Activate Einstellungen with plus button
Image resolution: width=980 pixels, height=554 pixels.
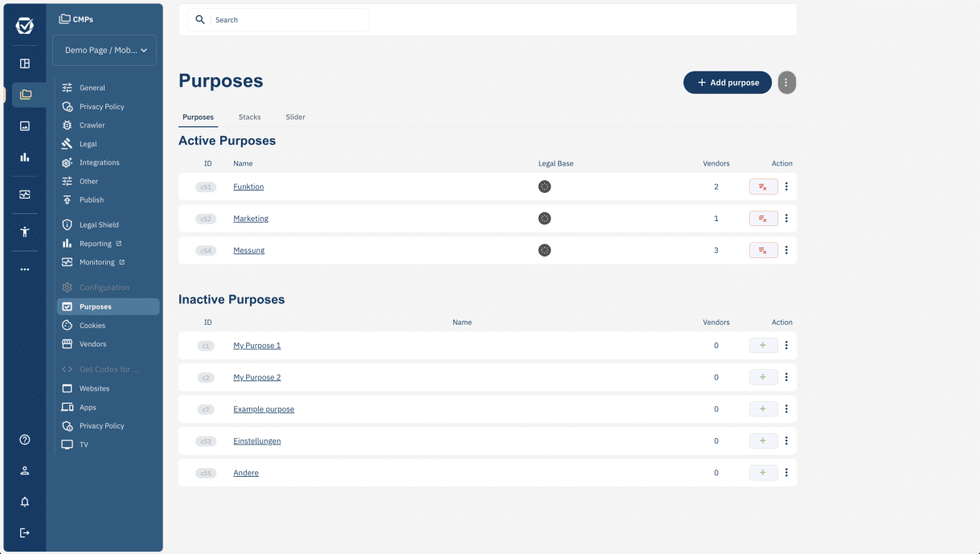(763, 441)
